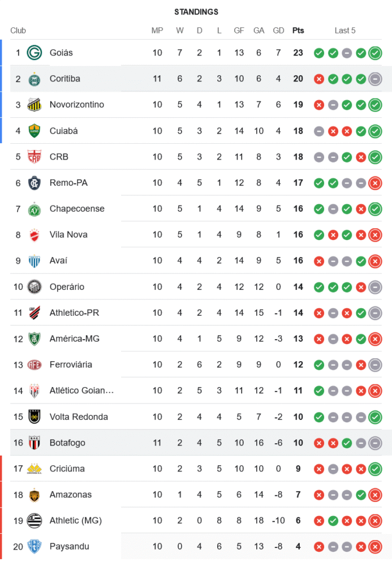Open the Avaí team page
The image size is (392, 566).
[x=59, y=260]
